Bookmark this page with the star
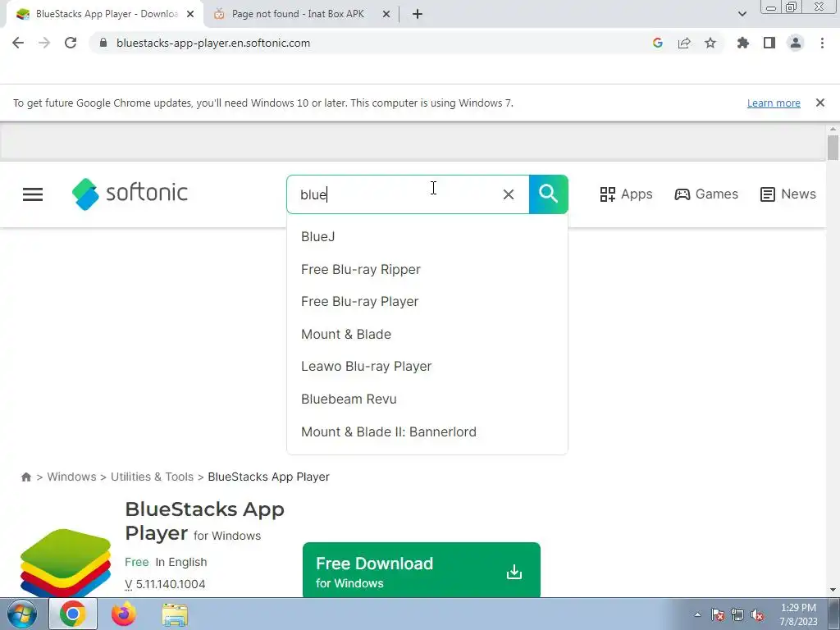Image resolution: width=840 pixels, height=630 pixels. click(710, 43)
